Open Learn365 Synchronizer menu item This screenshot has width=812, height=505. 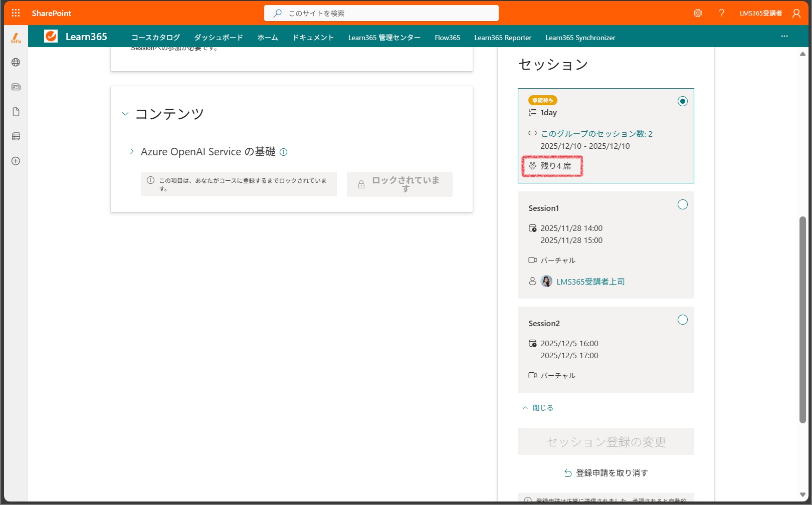[580, 38]
